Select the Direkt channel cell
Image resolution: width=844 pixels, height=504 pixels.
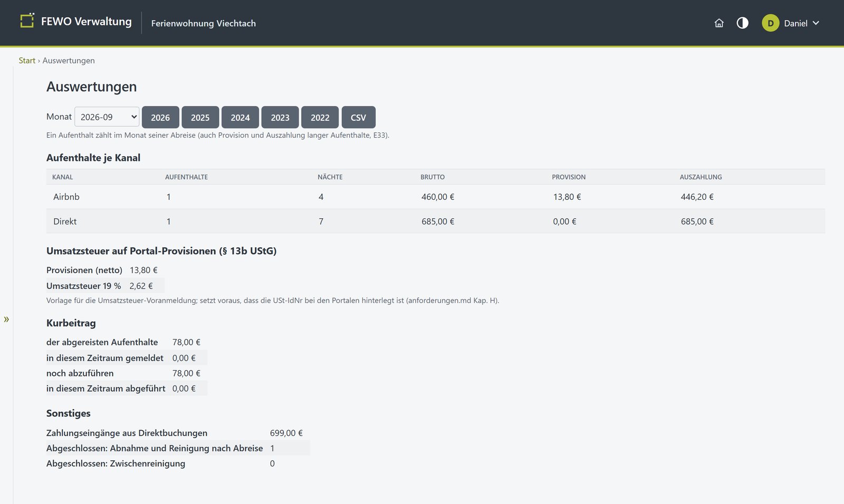(x=65, y=221)
